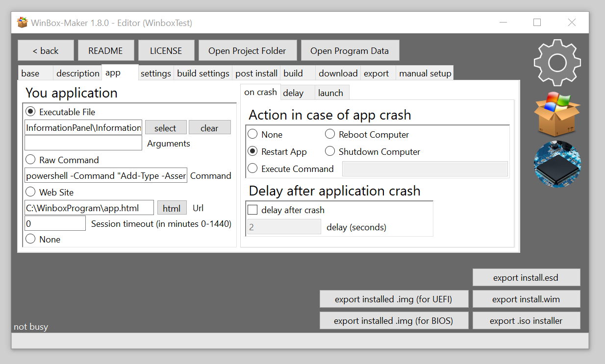The width and height of the screenshot is (605, 364).
Task: Choose Restart App crash action
Action: tap(252, 151)
